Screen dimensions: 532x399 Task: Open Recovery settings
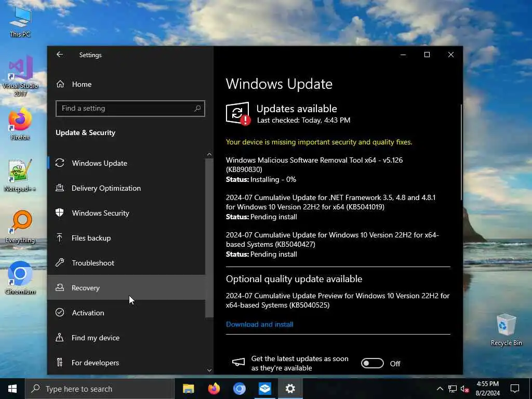click(126, 288)
